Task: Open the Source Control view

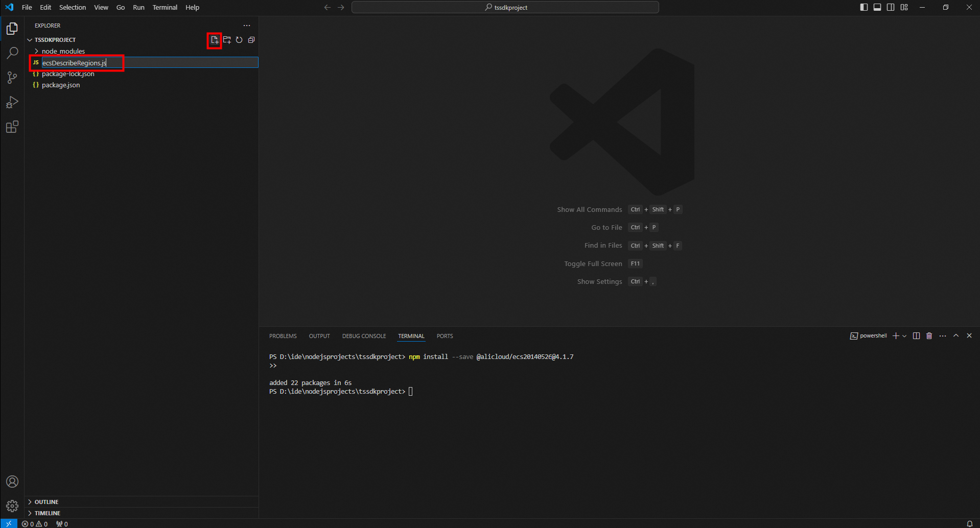Action: point(12,78)
